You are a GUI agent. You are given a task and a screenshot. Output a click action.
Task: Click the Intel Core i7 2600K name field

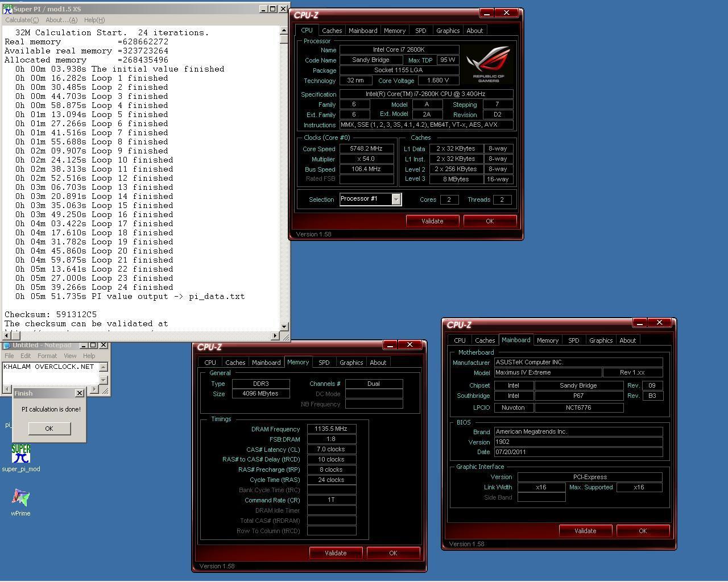399,50
